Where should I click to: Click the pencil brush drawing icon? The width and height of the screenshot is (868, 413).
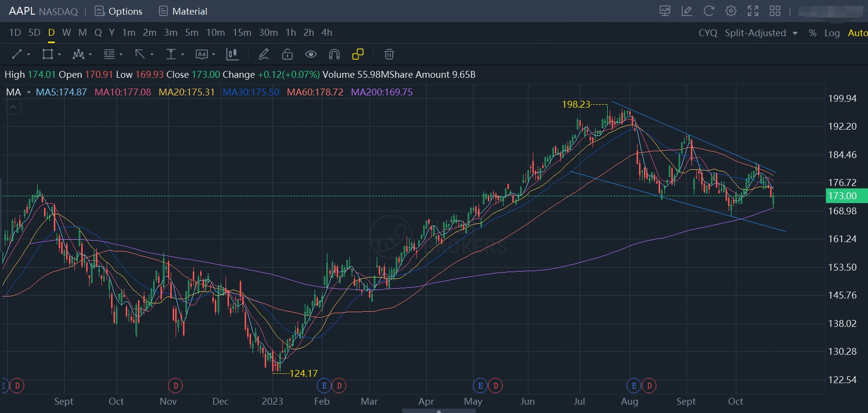264,54
